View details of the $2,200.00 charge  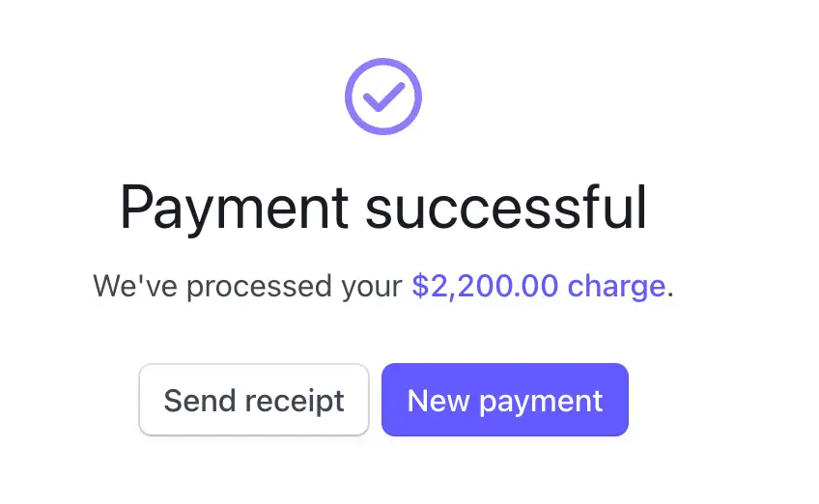pos(538,287)
